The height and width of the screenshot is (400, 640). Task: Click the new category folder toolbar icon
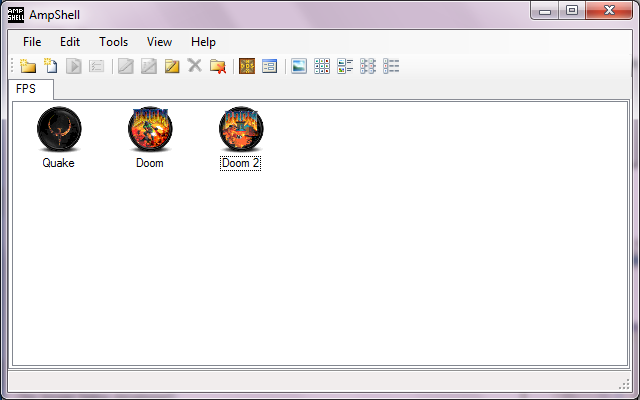click(28, 66)
